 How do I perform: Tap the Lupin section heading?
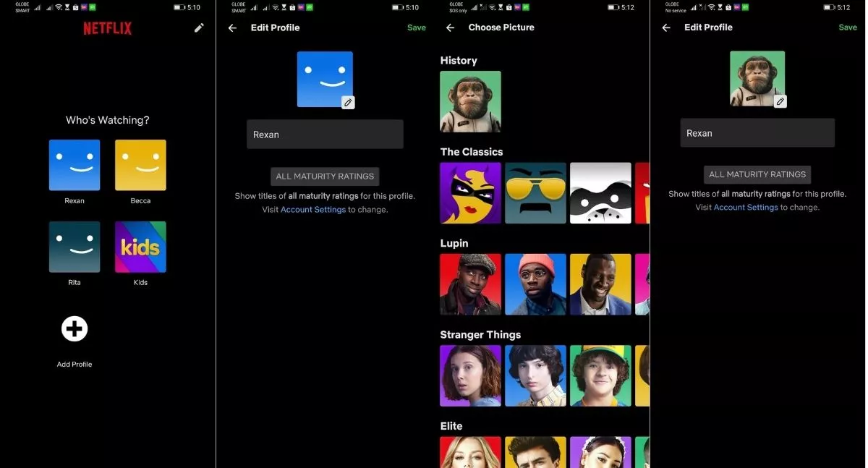(x=454, y=244)
